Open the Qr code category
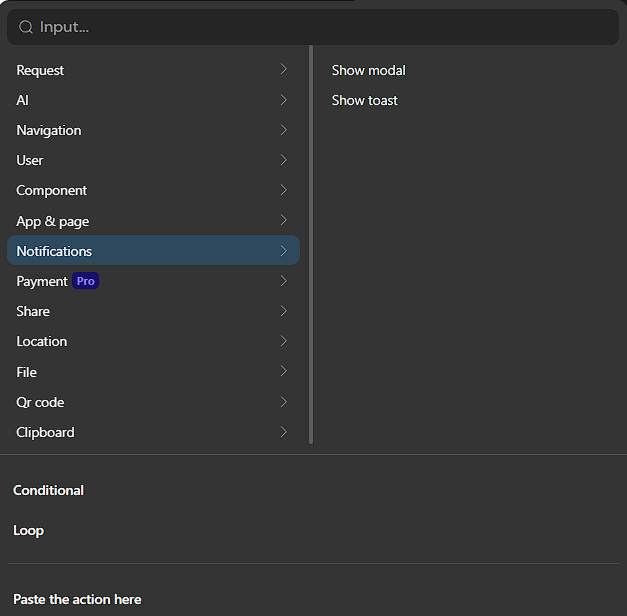This screenshot has height=616, width=627. coord(40,402)
